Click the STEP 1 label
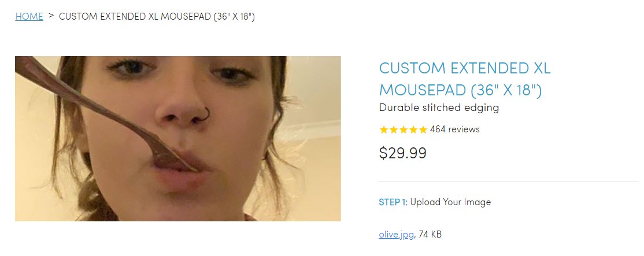 [393, 202]
